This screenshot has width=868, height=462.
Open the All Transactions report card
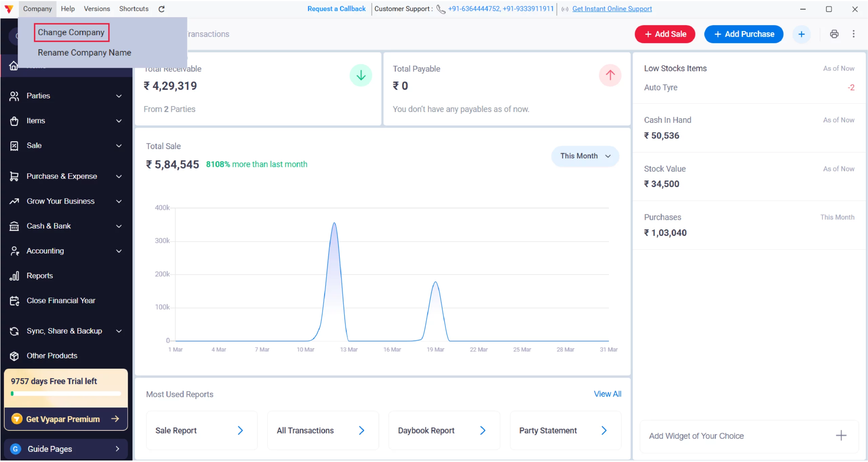coord(323,430)
